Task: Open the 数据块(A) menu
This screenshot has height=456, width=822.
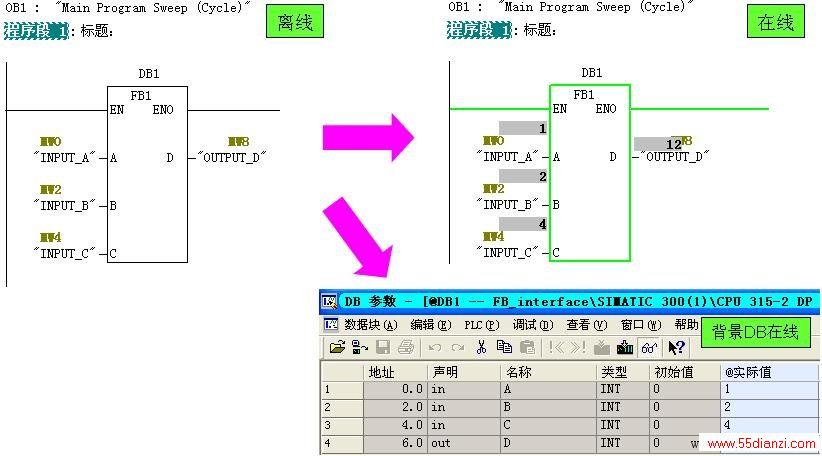Action: coord(371,325)
